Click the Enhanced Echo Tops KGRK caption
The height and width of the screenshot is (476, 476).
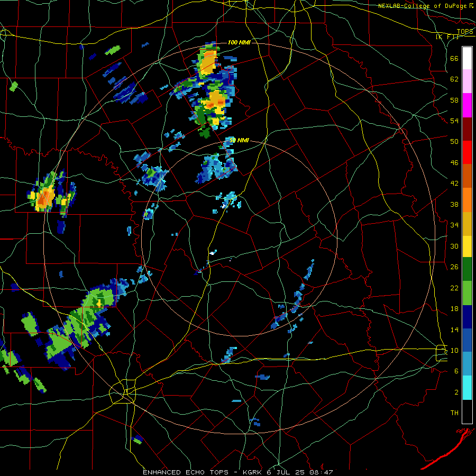coord(237,472)
